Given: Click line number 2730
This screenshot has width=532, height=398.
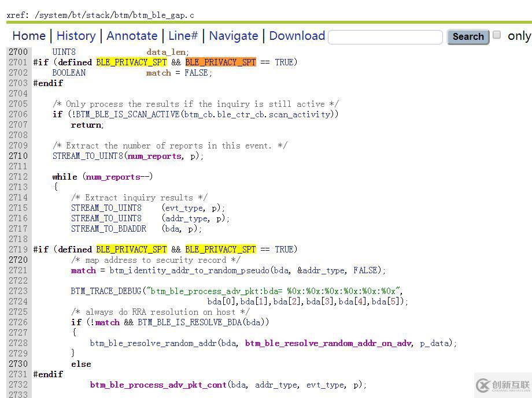Looking at the screenshot, I should 19,364.
